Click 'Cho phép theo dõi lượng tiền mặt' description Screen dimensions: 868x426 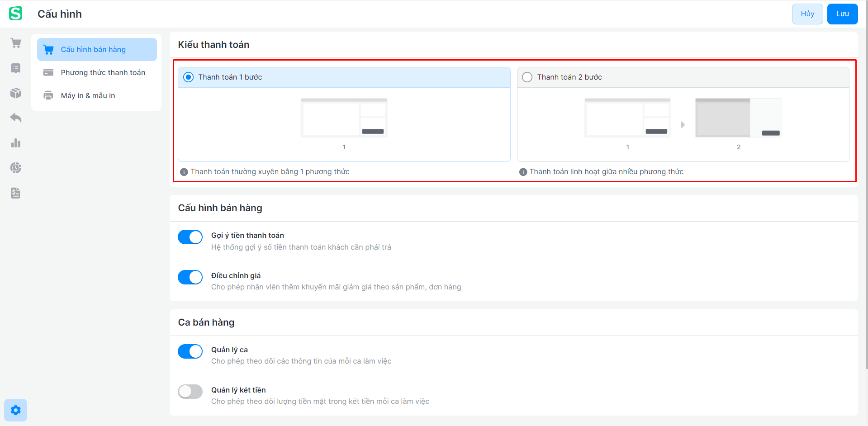click(320, 402)
